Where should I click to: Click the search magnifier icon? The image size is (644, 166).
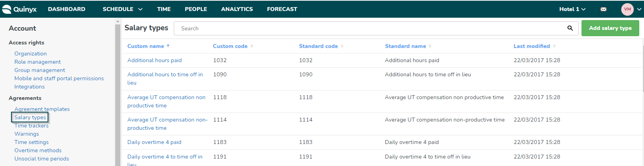pos(570,28)
